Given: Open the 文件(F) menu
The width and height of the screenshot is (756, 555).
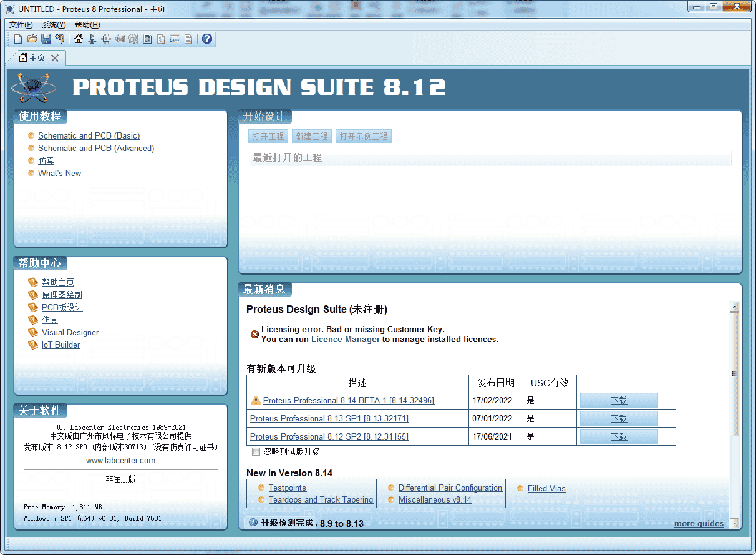Looking at the screenshot, I should tap(21, 25).
